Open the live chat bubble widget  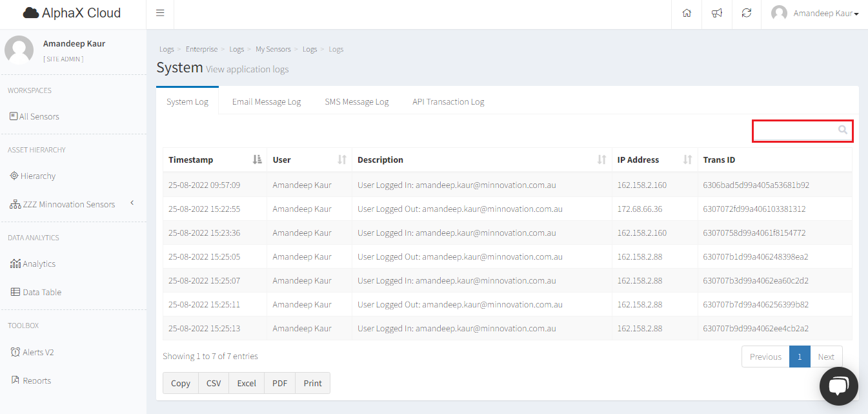838,386
